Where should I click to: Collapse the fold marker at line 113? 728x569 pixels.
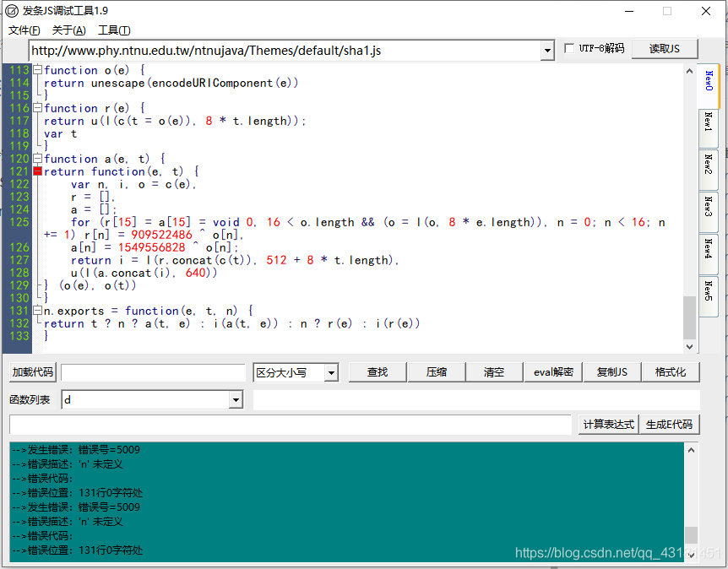[38, 69]
